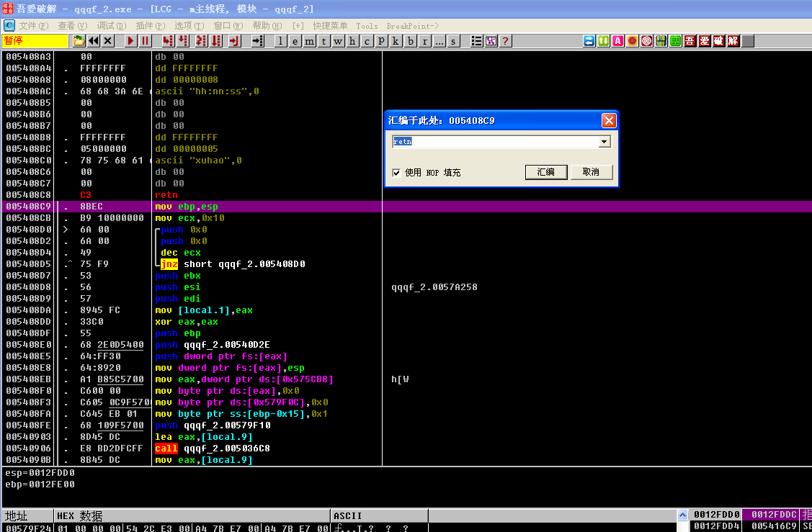The image size is (812, 532).
Task: Open the Tools menu
Action: pyautogui.click(x=367, y=26)
